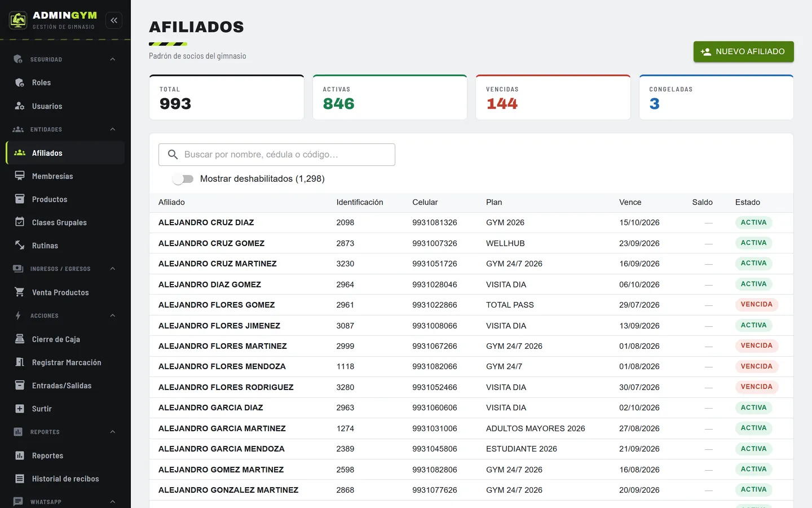
Task: Click phone number 9931051726
Action: click(x=435, y=264)
